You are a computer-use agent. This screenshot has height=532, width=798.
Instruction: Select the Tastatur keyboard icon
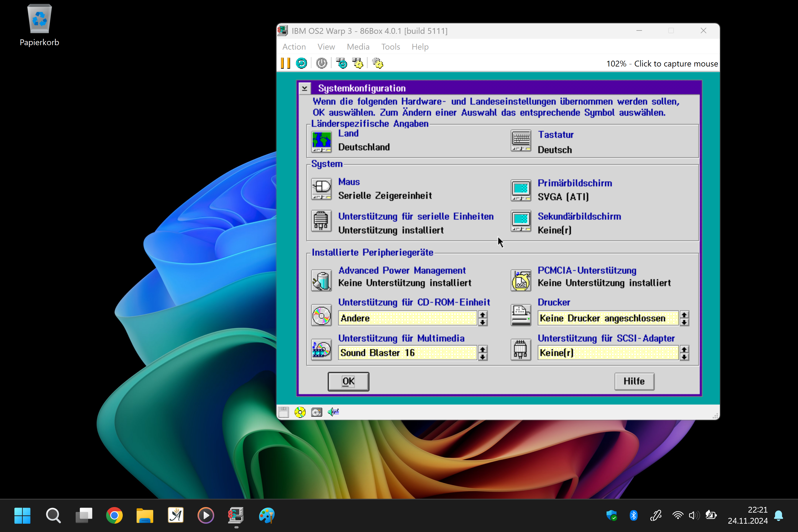[x=521, y=141]
